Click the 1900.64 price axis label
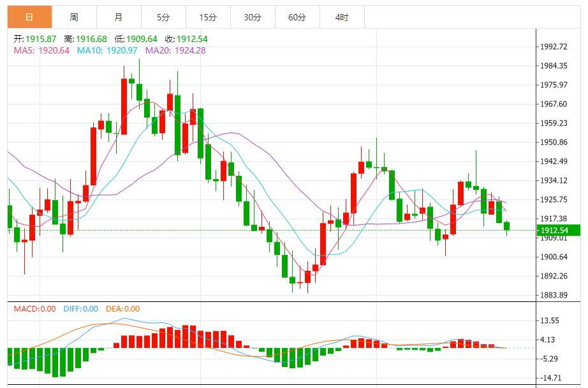 tap(554, 257)
